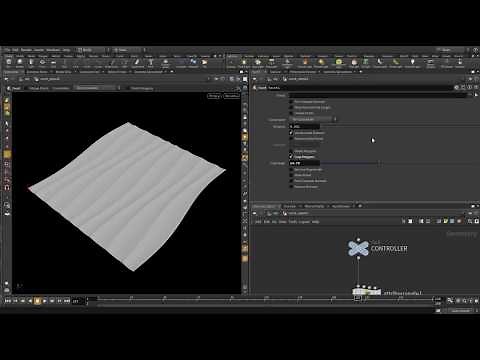Click the File tool at the end of Create shelf
Screen dimensions: 480x360
point(204,62)
